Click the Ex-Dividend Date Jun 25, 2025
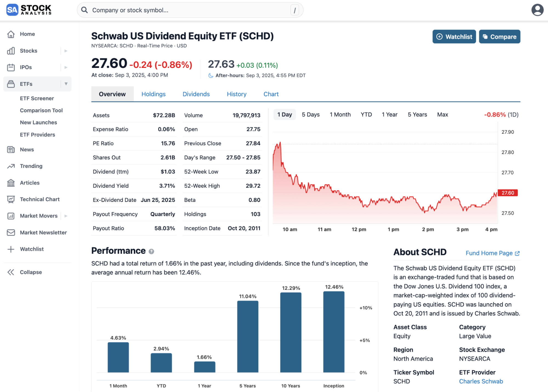Screen dimensions: 548x392 click(x=158, y=200)
